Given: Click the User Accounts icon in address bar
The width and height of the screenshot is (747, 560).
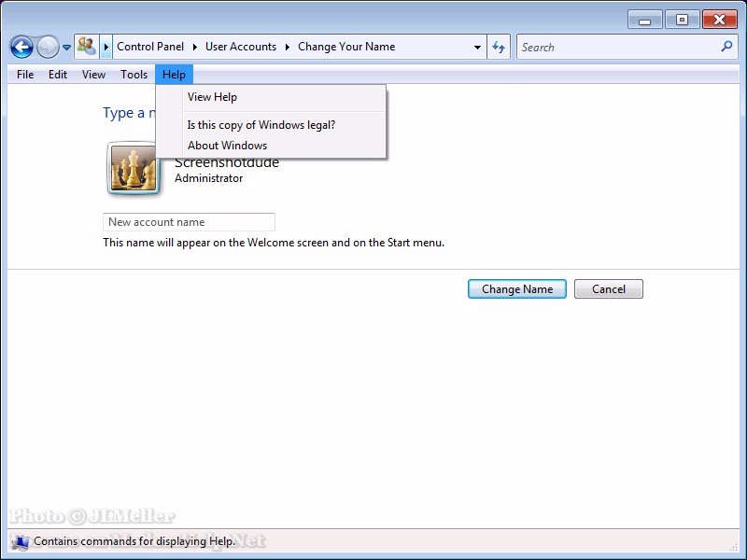Looking at the screenshot, I should [x=87, y=47].
